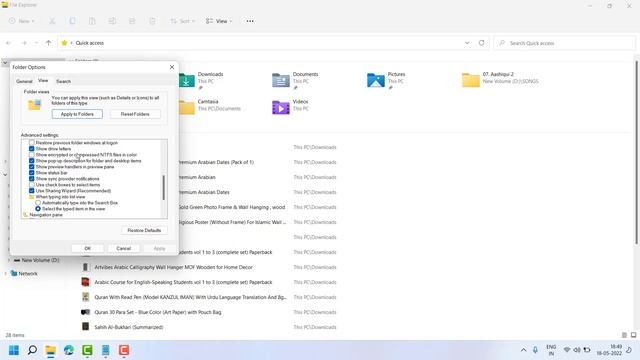Viewport: 640px width, 360px height.
Task: Open Microsoft Edge from taskbar
Action: (x=69, y=350)
